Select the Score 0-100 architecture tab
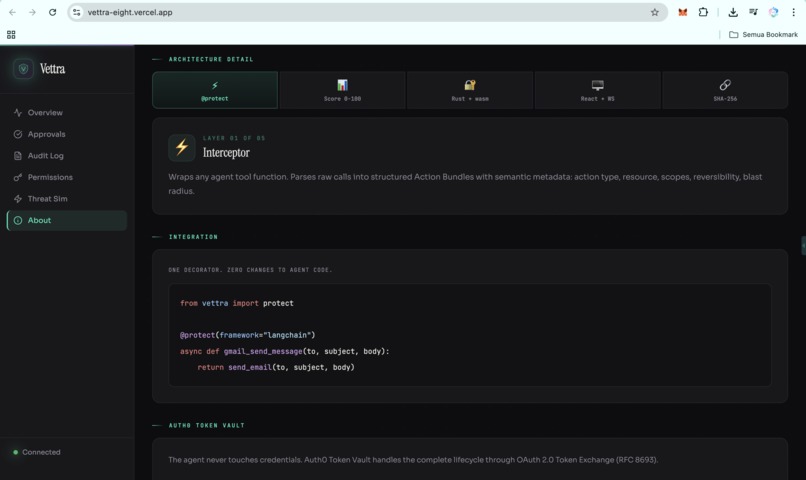The image size is (806, 480). coord(342,90)
